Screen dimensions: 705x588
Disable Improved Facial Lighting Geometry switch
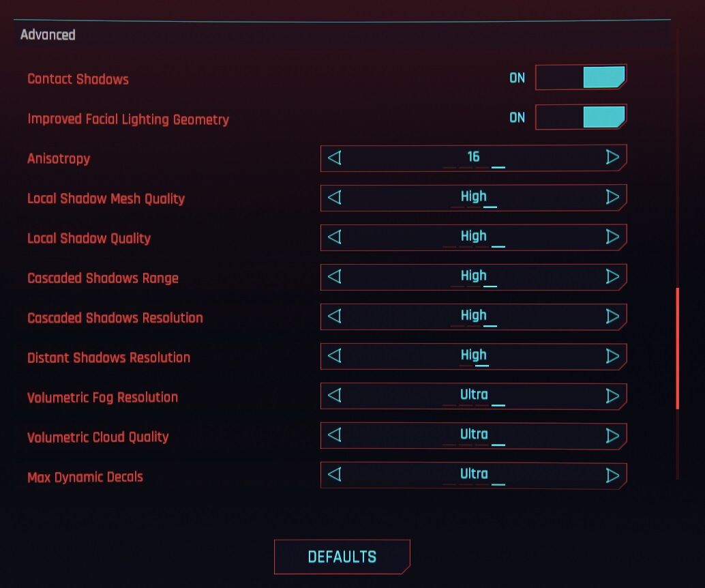point(580,117)
